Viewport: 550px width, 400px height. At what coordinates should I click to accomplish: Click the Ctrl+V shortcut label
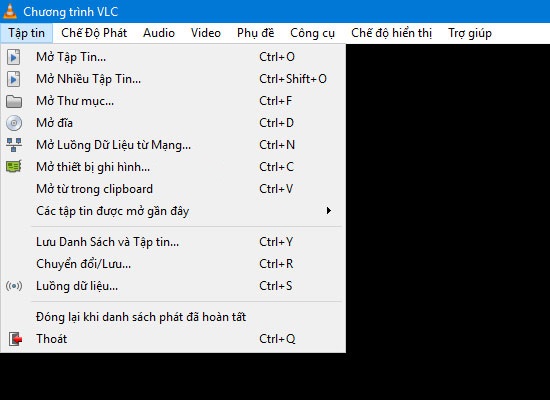click(x=276, y=189)
